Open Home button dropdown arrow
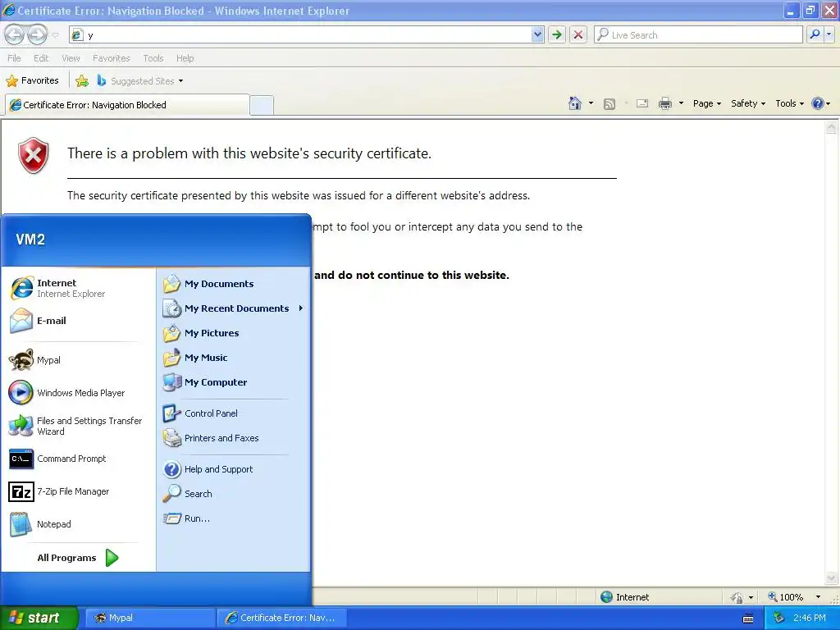 tap(591, 103)
